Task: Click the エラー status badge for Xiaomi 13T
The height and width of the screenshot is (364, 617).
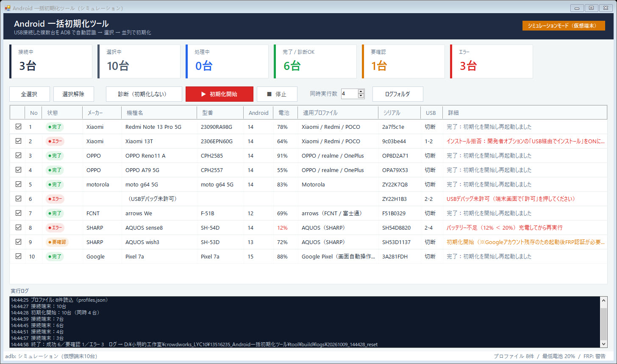Action: point(55,141)
